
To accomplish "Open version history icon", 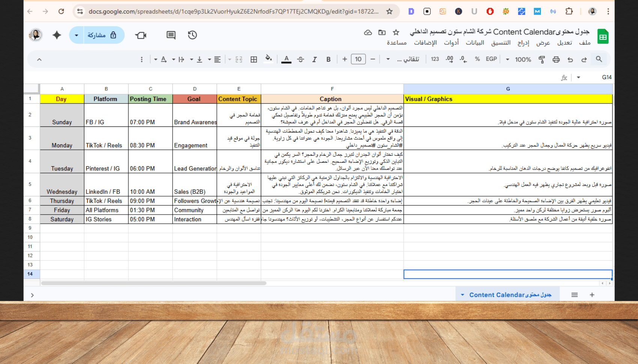I will coord(193,35).
